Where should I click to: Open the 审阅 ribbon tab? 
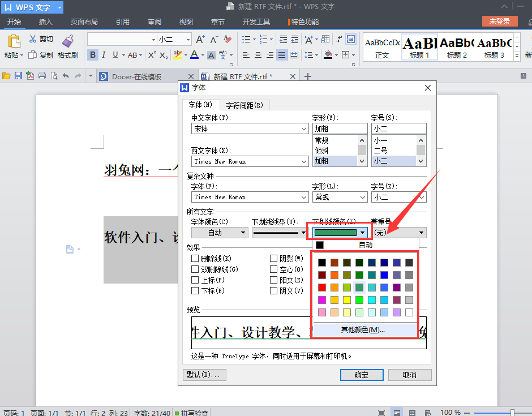[x=155, y=22]
